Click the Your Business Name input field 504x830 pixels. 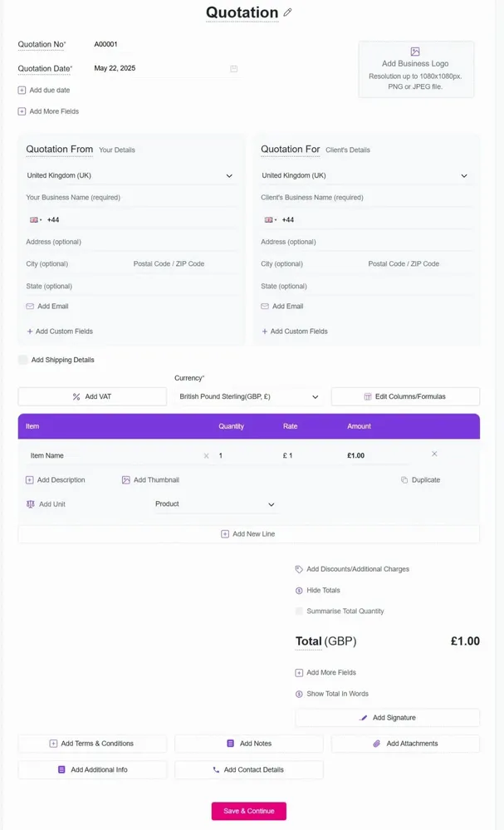[131, 198]
